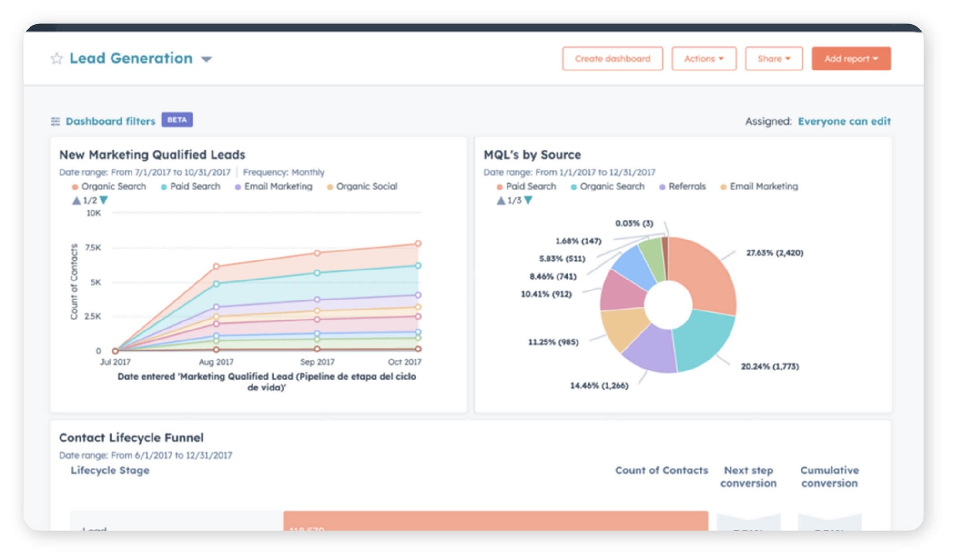Click the Create dashboard button
953x560 pixels.
pyautogui.click(x=612, y=59)
